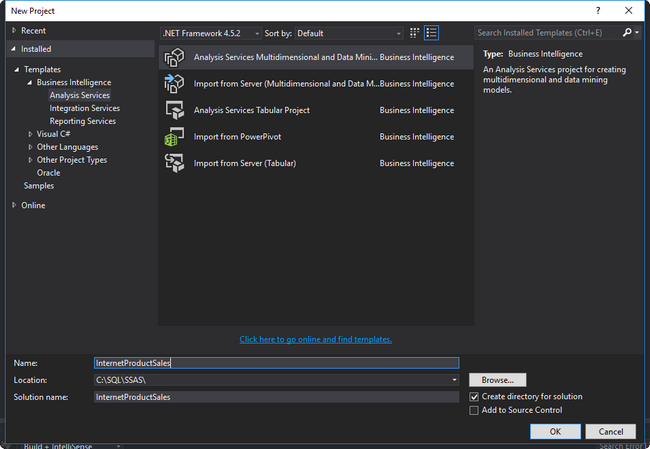Viewport: 650px width, 449px height.
Task: Focus the Name input field
Action: pos(276,363)
